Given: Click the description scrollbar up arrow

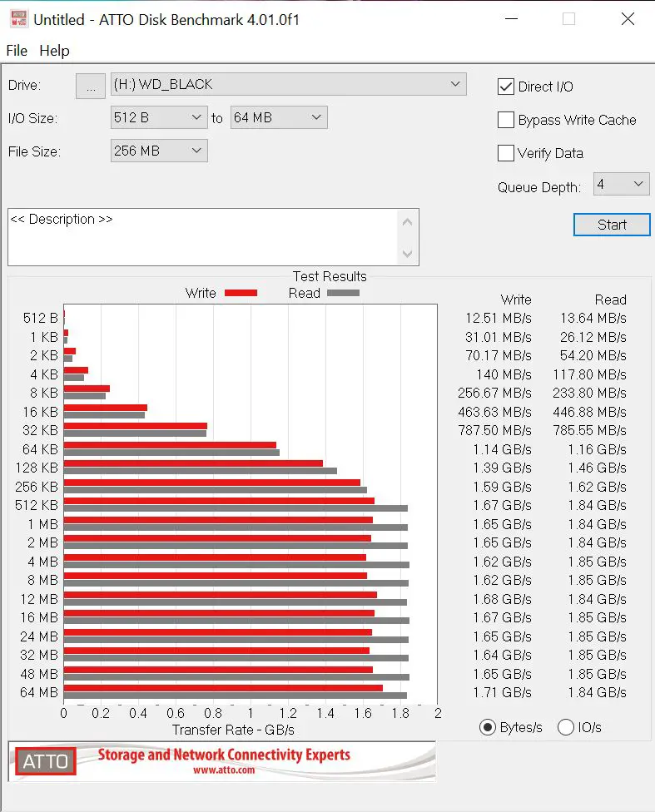Looking at the screenshot, I should [407, 223].
